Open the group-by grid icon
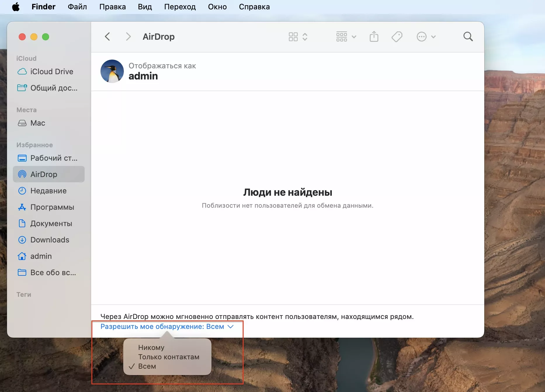Viewport: 545px width, 392px height. (x=341, y=37)
